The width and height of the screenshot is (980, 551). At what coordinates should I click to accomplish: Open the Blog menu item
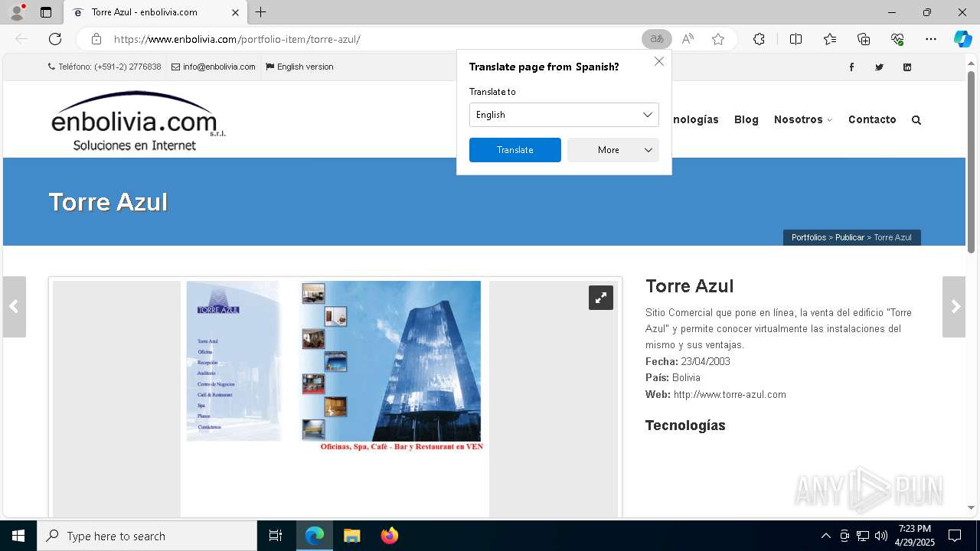(746, 119)
